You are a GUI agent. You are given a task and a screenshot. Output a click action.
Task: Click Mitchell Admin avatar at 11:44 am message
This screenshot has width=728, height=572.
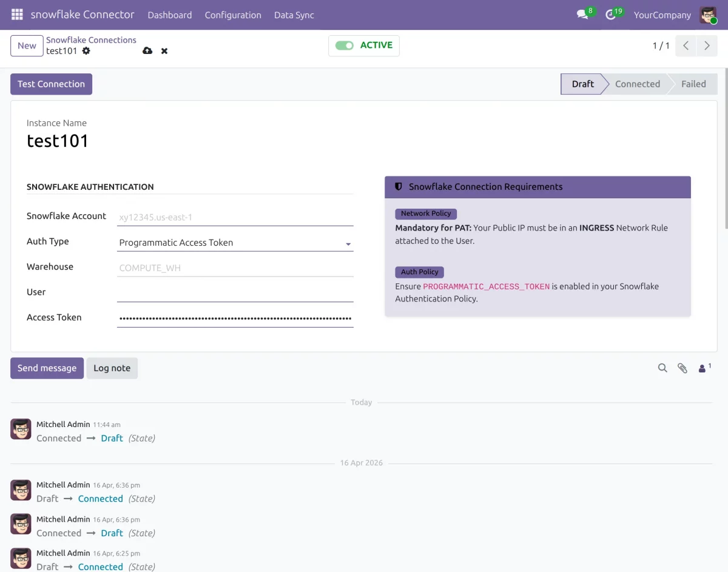point(21,429)
